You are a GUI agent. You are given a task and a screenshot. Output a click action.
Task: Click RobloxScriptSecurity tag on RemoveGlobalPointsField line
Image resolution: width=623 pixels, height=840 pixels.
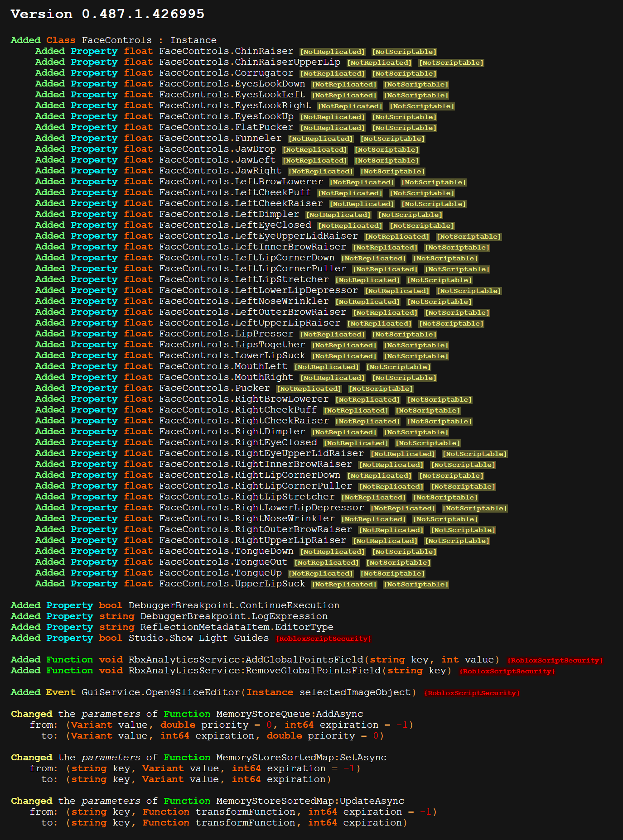507,671
